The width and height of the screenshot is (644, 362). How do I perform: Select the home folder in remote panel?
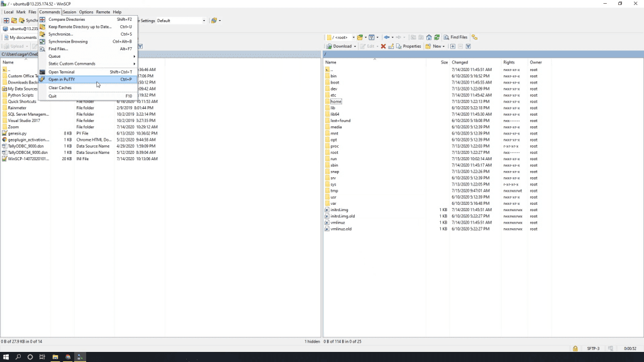(x=335, y=101)
